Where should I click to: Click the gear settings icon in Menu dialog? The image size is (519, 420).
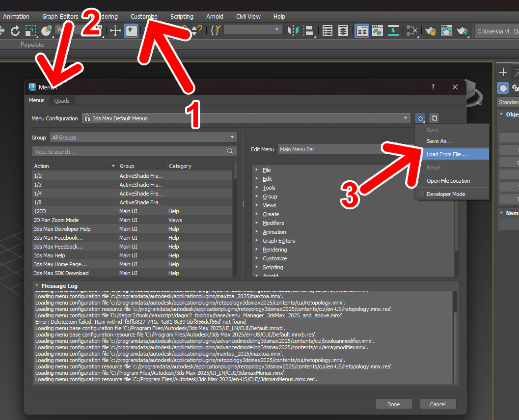click(x=420, y=118)
